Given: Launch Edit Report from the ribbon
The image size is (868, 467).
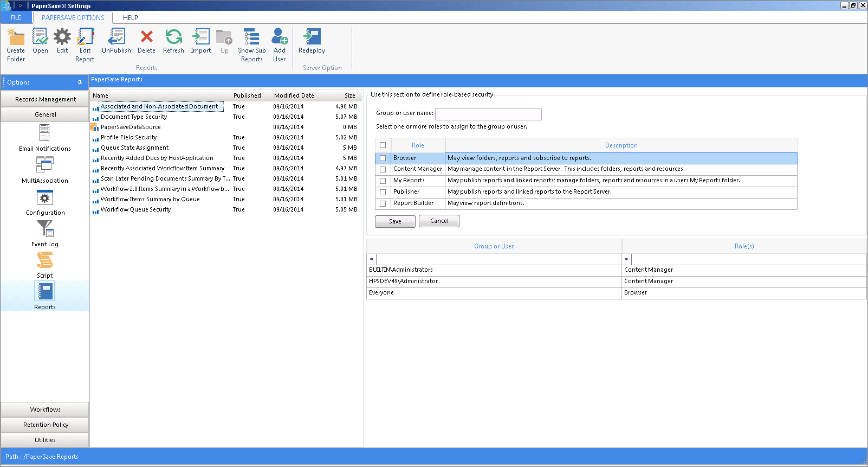Looking at the screenshot, I should pos(85,45).
